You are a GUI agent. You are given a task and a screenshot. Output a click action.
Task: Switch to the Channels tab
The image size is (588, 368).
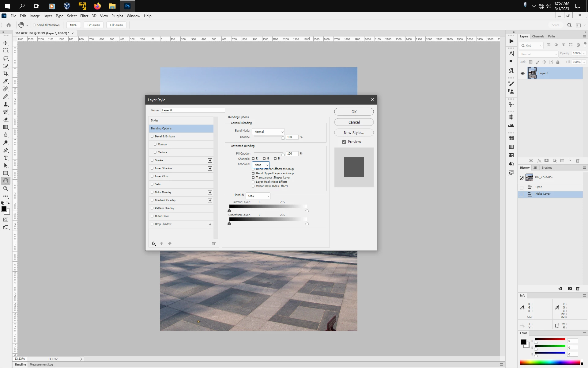point(538,36)
